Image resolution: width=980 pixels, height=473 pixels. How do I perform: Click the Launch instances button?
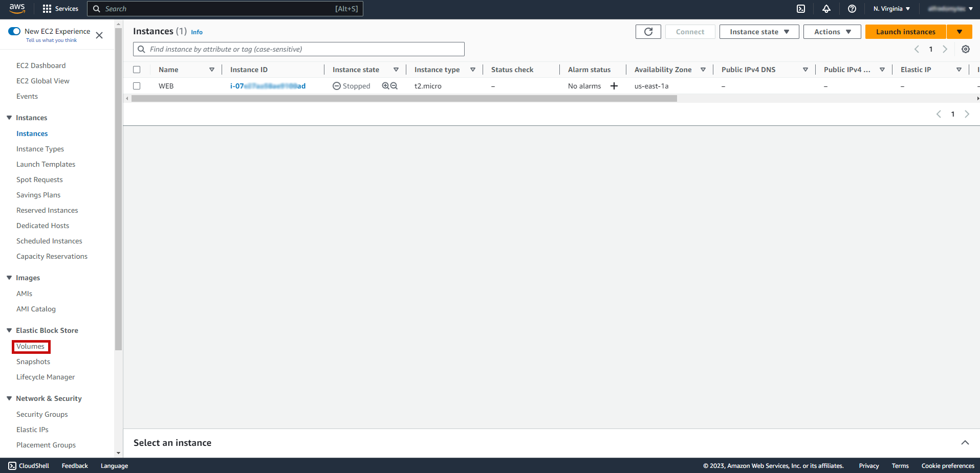[x=906, y=32]
